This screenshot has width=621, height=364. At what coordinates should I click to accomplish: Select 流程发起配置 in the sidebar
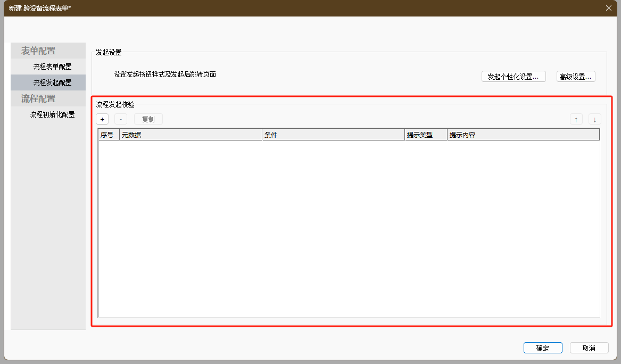click(52, 82)
